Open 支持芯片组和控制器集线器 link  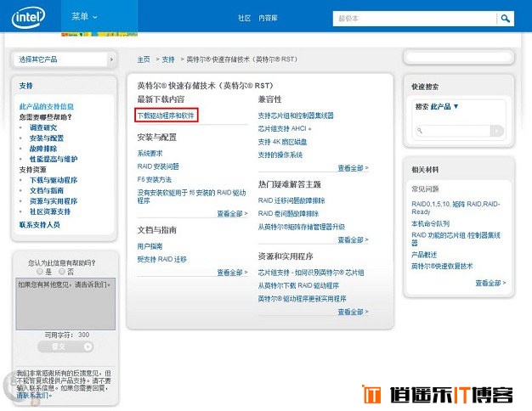point(296,115)
